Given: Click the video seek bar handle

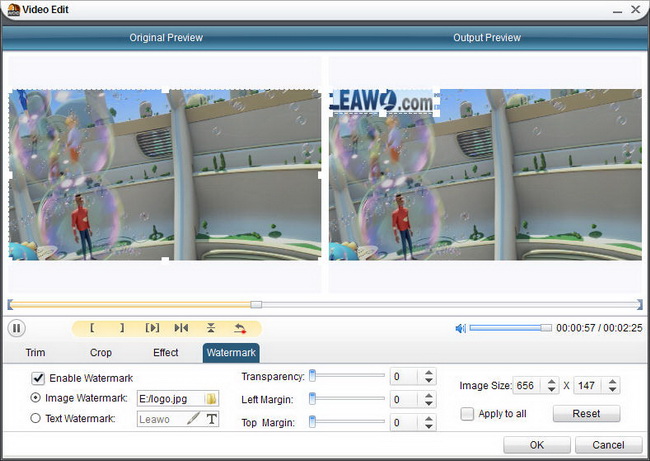Looking at the screenshot, I should (x=256, y=305).
